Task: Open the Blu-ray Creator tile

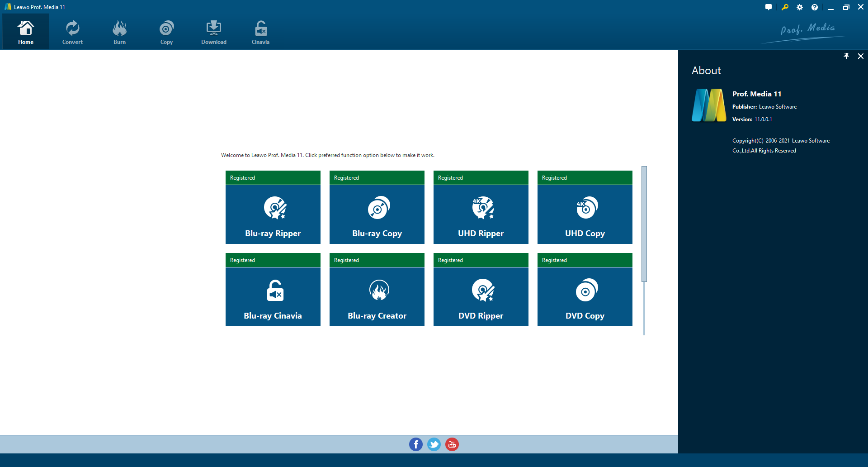Action: point(377,297)
